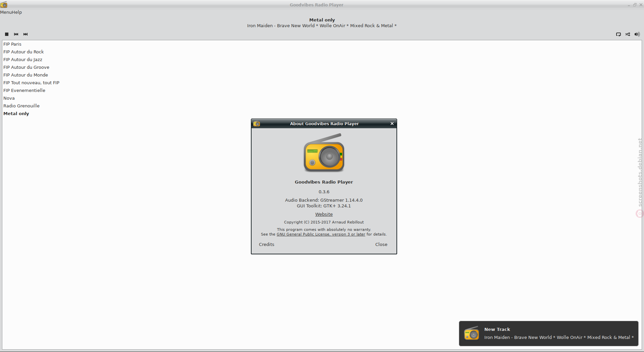Click the radio icon in New Track notification
The height and width of the screenshot is (352, 644).
point(472,334)
